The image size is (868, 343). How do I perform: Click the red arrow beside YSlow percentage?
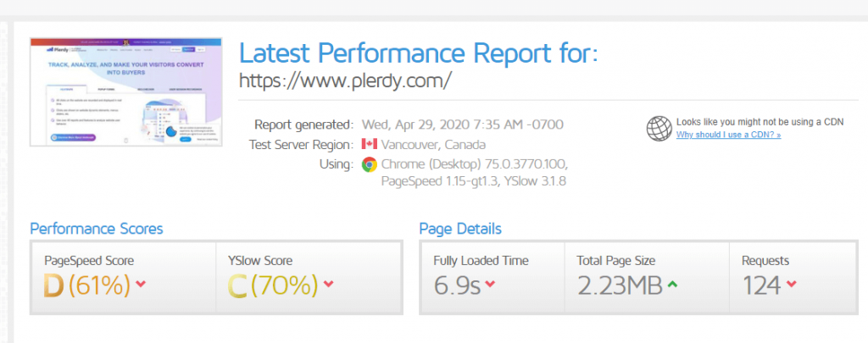tap(327, 284)
